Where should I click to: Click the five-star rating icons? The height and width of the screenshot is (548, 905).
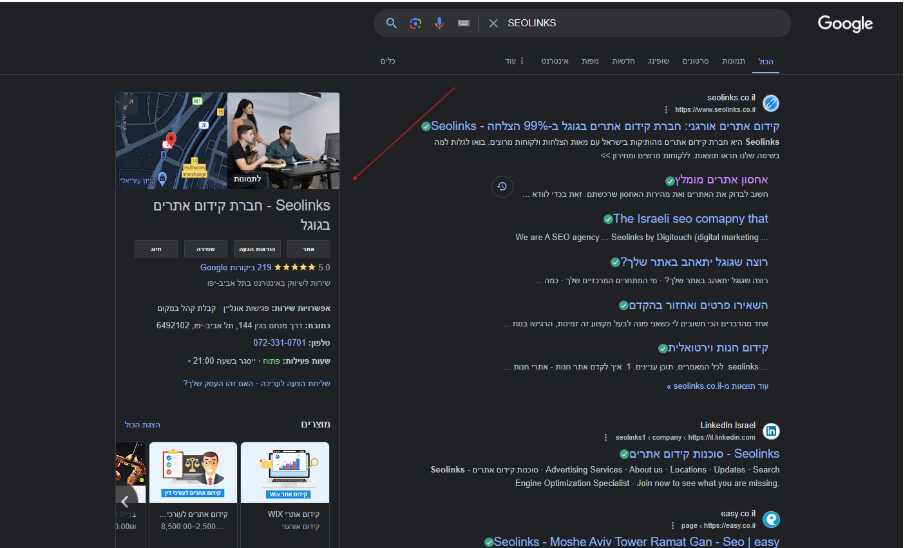(x=295, y=267)
